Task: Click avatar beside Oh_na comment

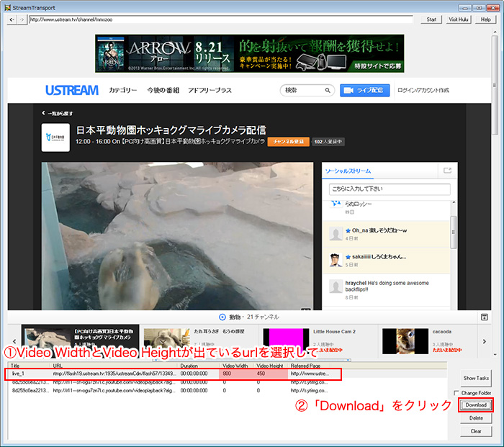Action: point(336,234)
